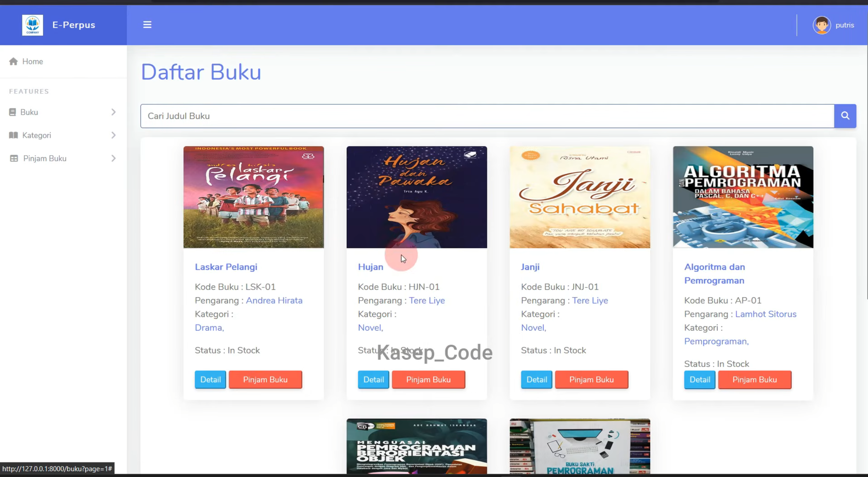Click Pinjam Buku for Algoritma dan Pemrograman

coord(755,379)
